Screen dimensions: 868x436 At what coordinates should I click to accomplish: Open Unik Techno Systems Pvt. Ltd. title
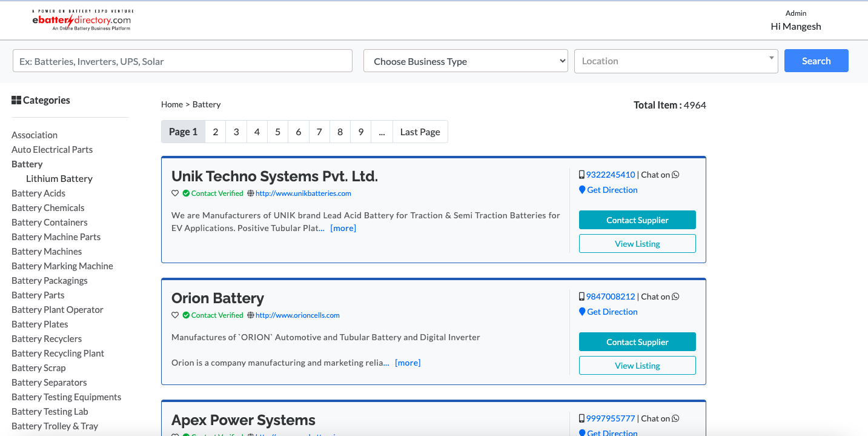click(274, 176)
